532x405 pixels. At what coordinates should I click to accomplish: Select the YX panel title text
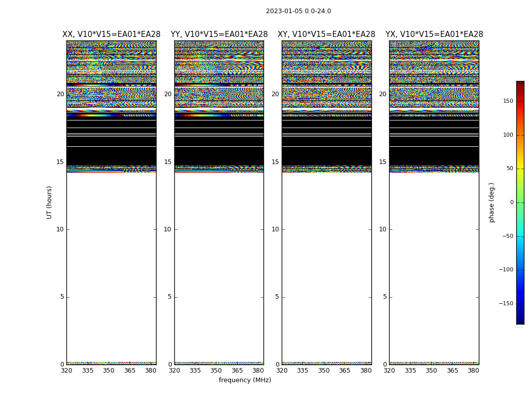[434, 34]
